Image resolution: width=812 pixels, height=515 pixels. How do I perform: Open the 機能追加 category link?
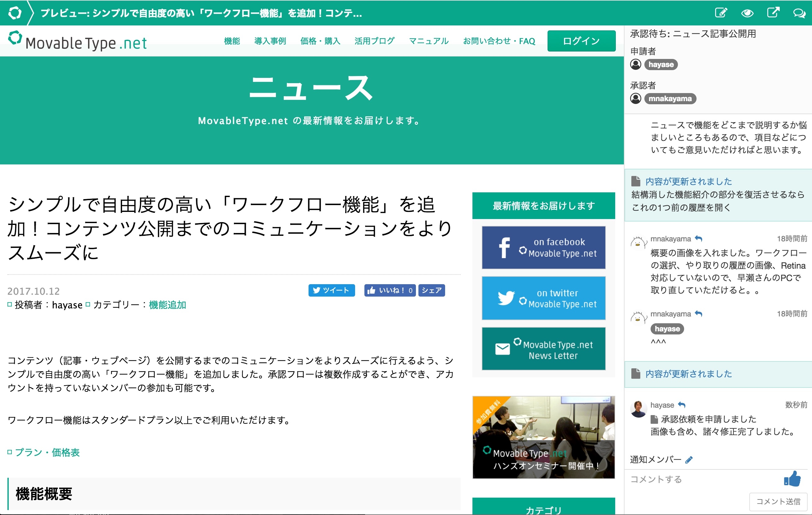coord(168,305)
